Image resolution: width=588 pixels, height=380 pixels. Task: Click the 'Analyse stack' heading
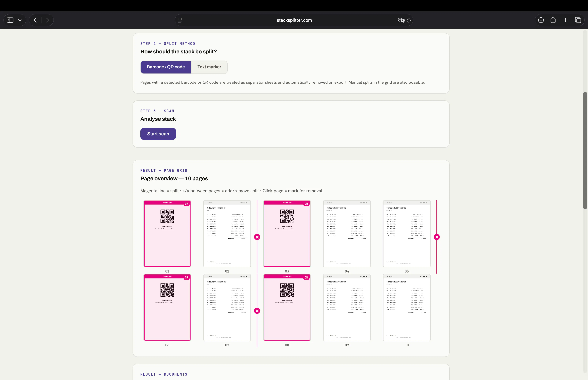pyautogui.click(x=158, y=119)
